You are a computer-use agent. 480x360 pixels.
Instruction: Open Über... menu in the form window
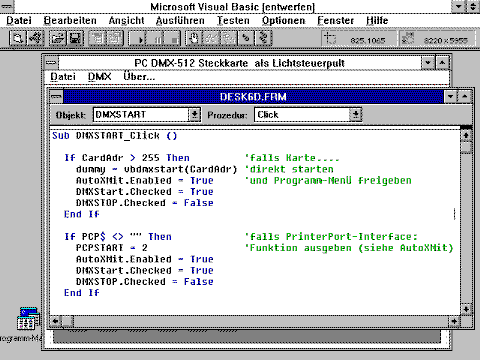139,77
